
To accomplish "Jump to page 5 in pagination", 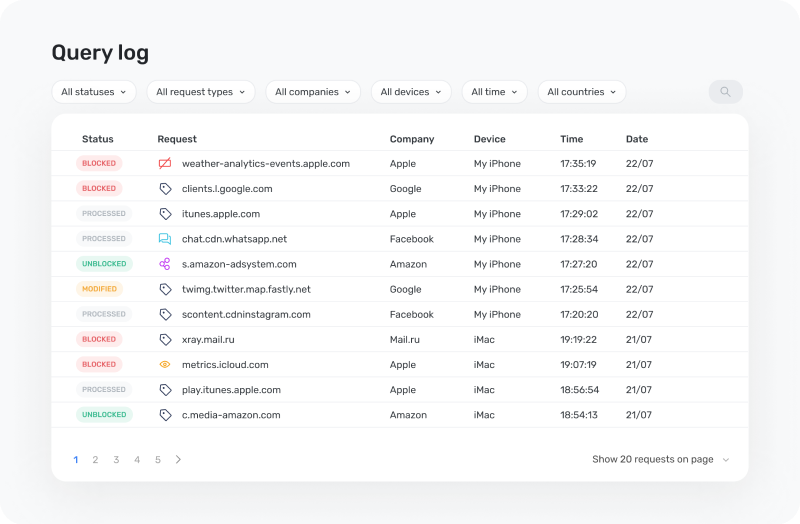I will click(158, 460).
